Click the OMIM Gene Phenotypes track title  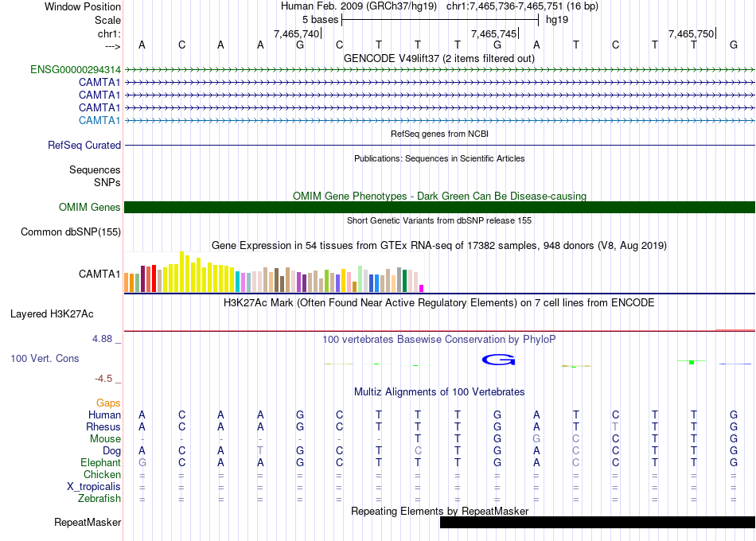tap(439, 196)
